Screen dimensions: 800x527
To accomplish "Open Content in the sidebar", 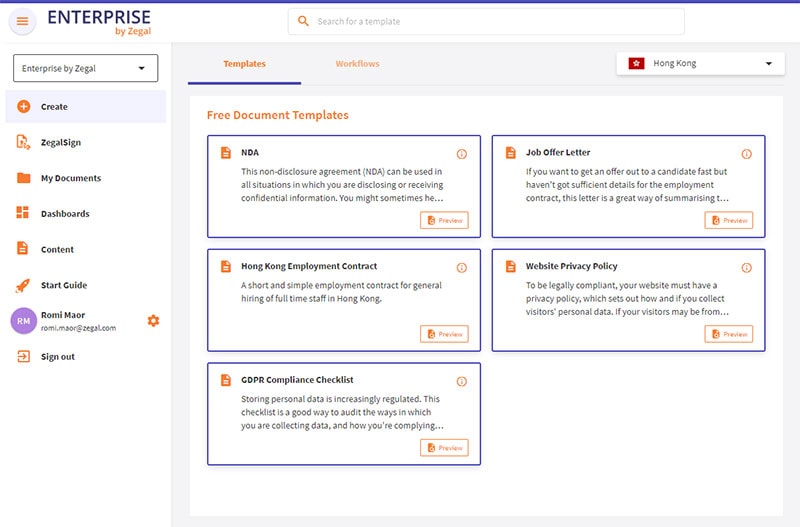I will tap(86, 249).
